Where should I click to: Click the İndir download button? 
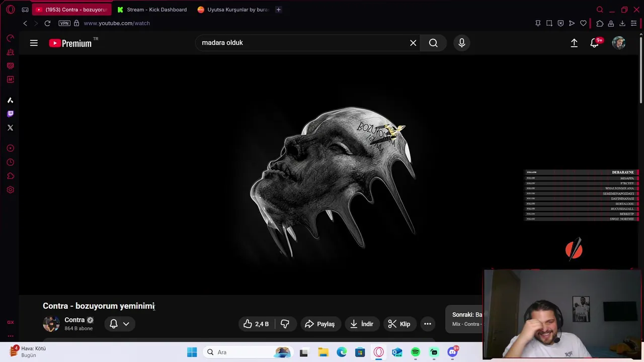pyautogui.click(x=362, y=324)
